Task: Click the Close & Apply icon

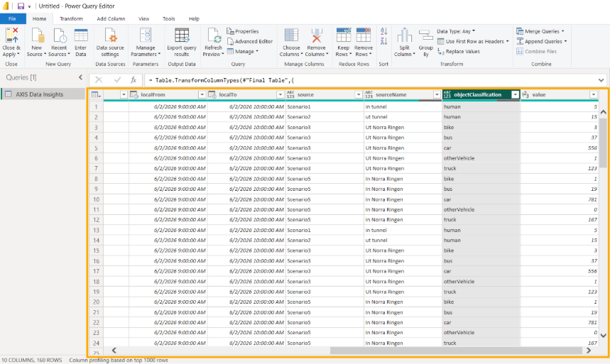Action: (11, 35)
